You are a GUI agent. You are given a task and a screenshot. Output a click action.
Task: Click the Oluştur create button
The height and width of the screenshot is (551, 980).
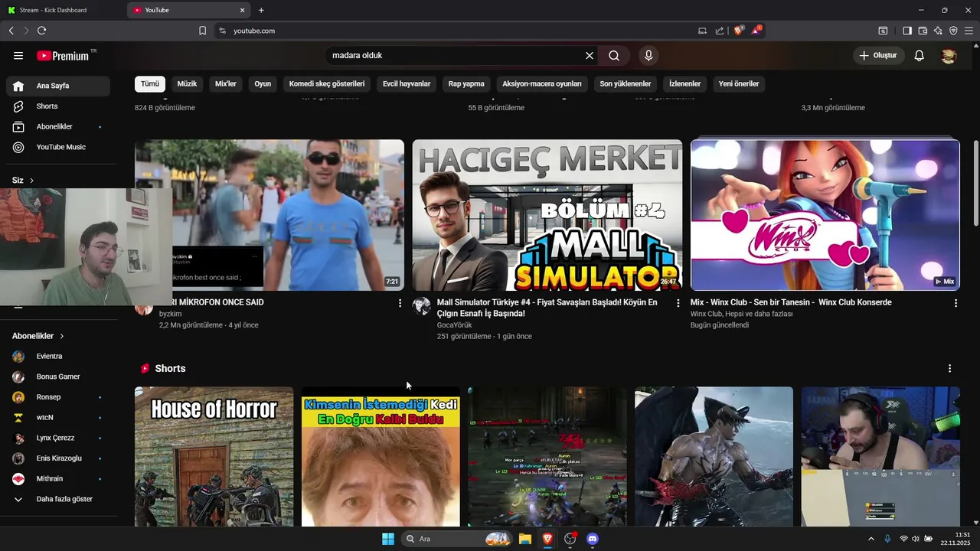point(878,56)
